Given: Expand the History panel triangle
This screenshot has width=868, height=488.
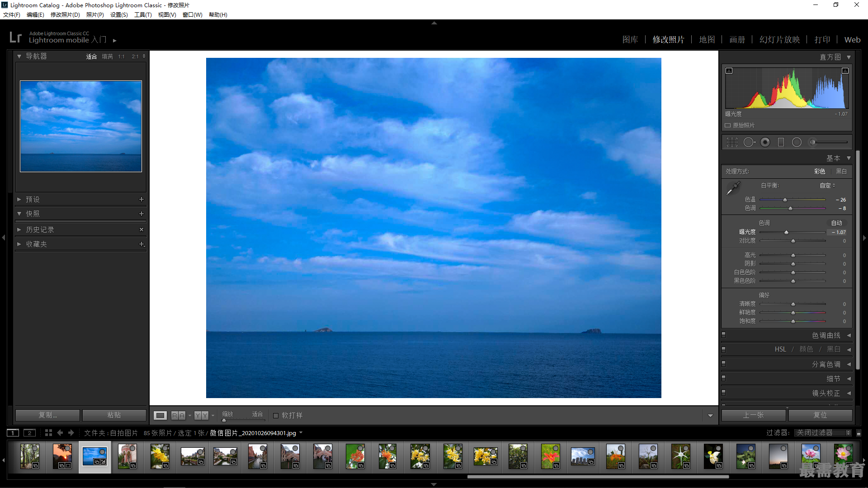Looking at the screenshot, I should point(19,230).
